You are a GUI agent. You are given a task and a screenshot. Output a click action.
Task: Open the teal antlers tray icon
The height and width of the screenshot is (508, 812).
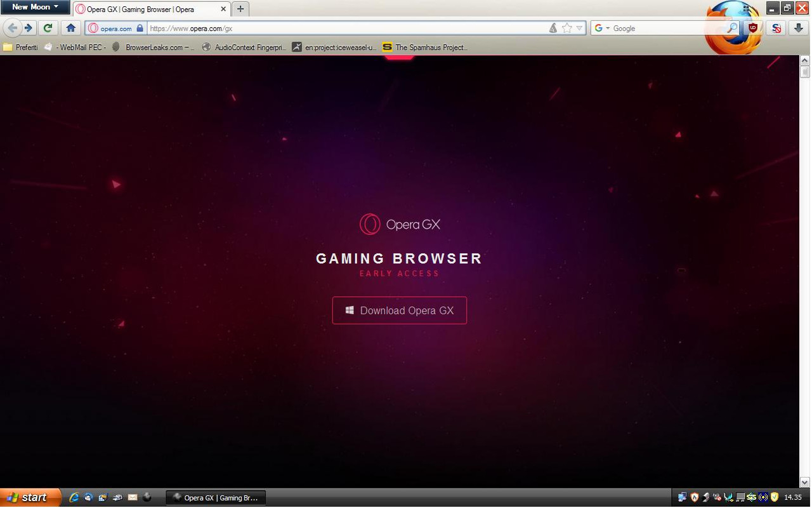pyautogui.click(x=729, y=497)
